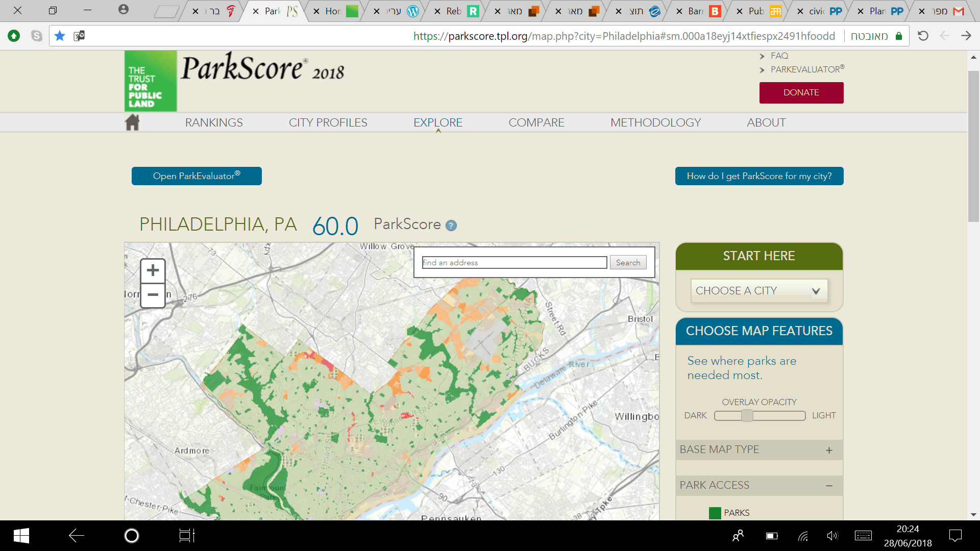Click the browser address bar URL
The image size is (980, 551).
click(624, 36)
